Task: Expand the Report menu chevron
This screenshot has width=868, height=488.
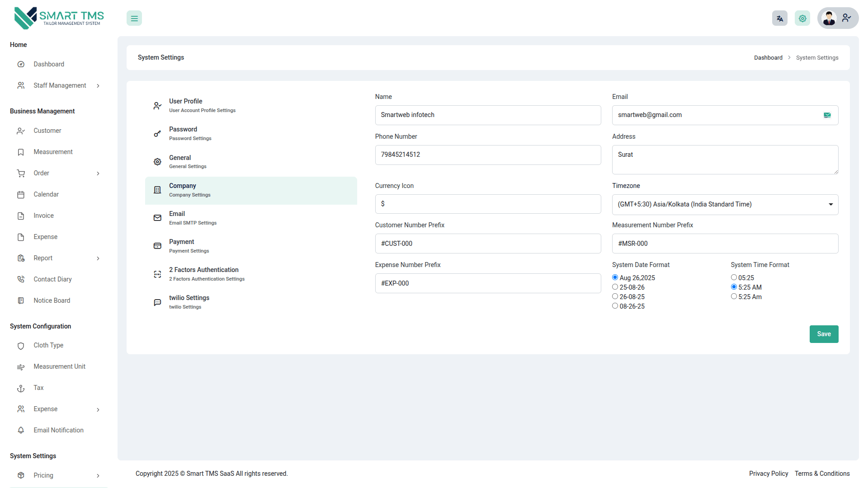Action: [98, 258]
